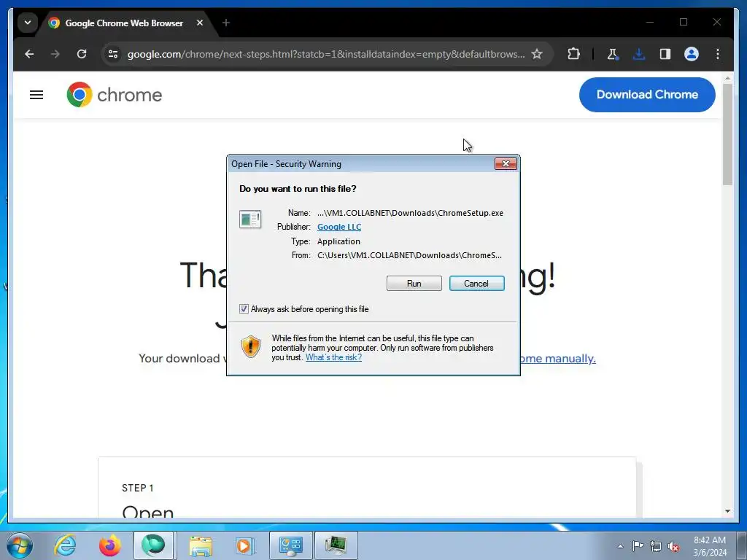Show downloads via the download tray icon

point(639,54)
